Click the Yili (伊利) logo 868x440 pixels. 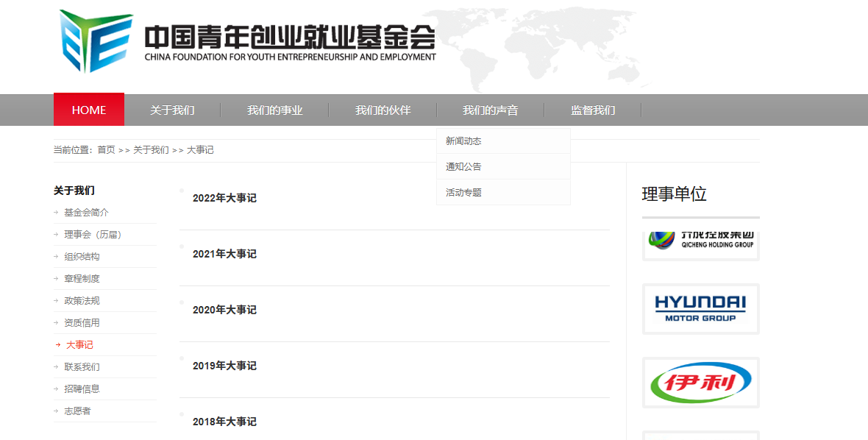[700, 383]
